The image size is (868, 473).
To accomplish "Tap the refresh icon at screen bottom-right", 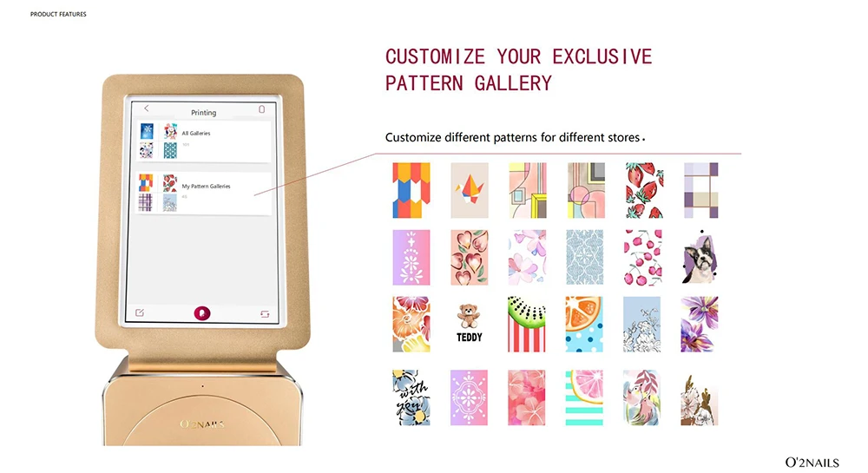I will [x=265, y=313].
